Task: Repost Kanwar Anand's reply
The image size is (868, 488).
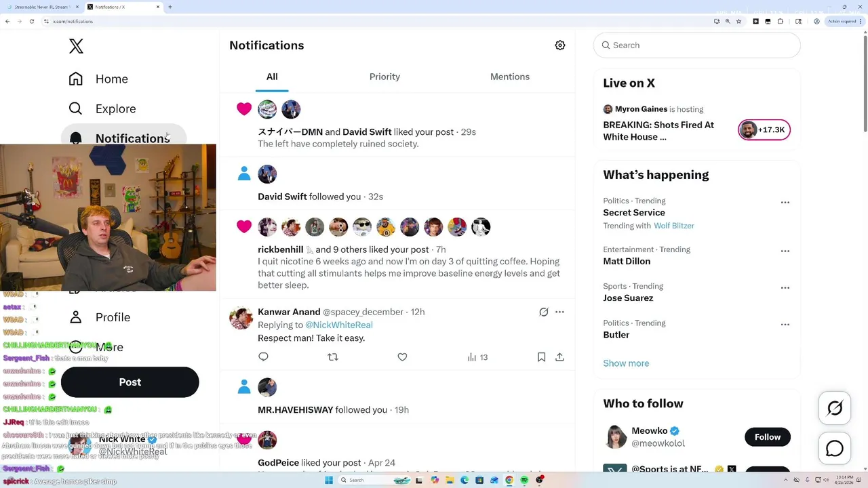Action: pos(333,357)
